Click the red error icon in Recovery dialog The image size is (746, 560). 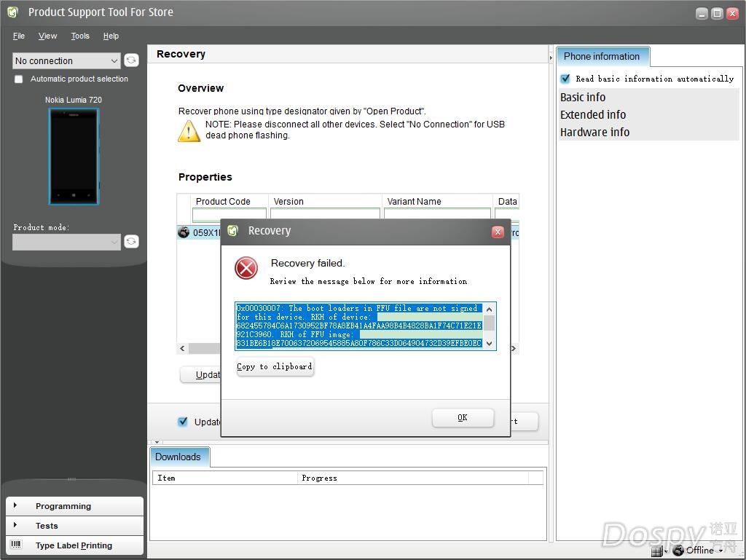[x=246, y=268]
